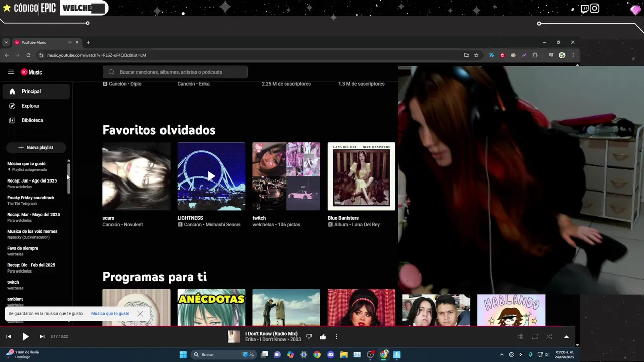Screen dimensions: 644x362
Task: Open the taskbar clock and date
Action: pos(565,355)
